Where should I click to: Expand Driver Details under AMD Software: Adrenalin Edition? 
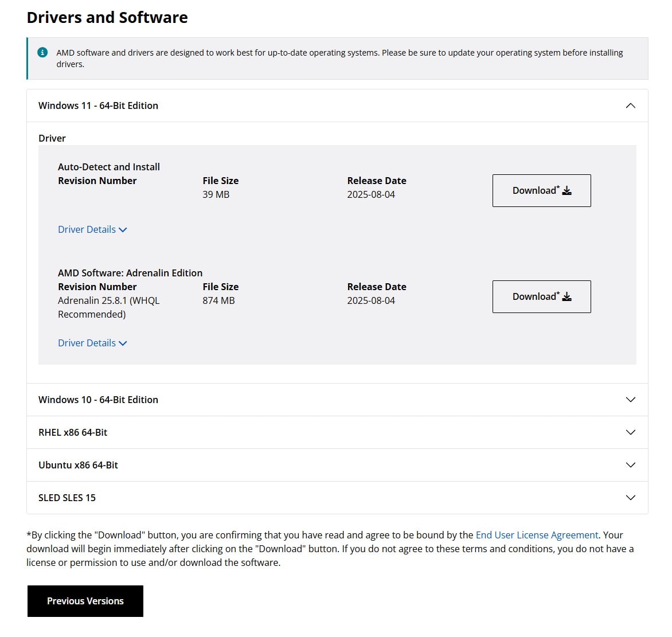87,343
